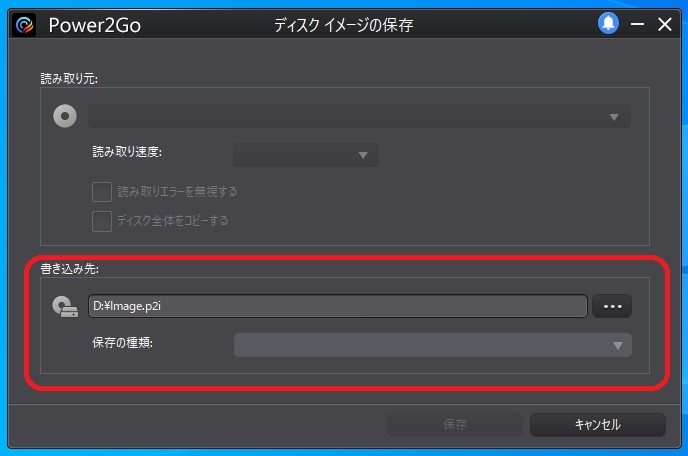Open the notification bell icon

608,24
